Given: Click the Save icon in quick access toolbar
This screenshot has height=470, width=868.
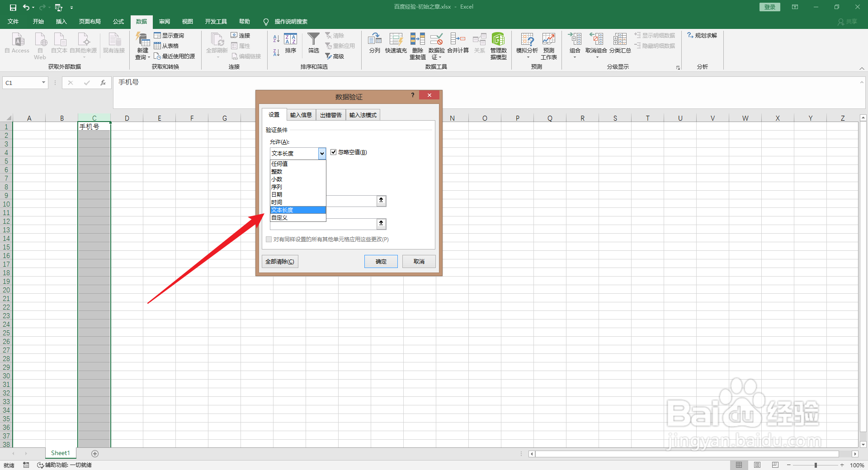Looking at the screenshot, I should tap(13, 7).
